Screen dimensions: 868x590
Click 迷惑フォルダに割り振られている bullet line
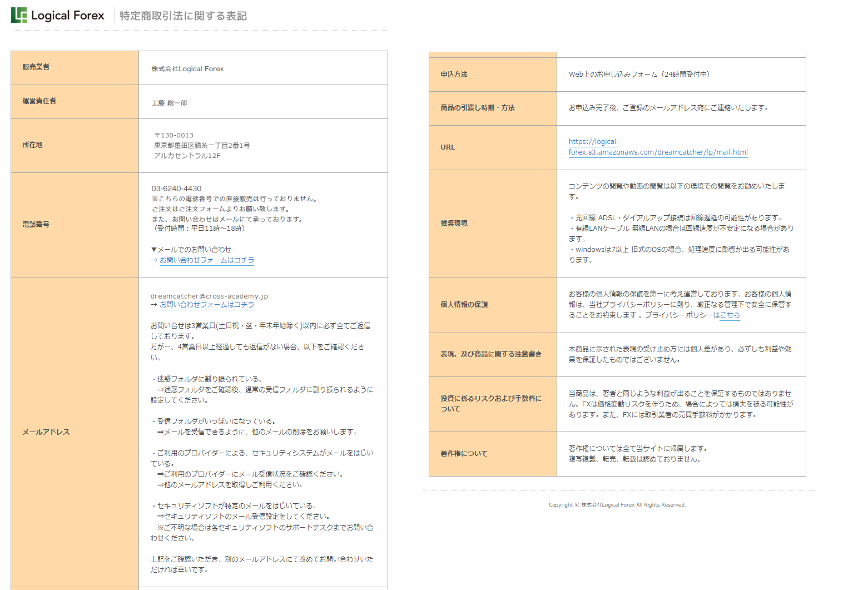pos(207,379)
